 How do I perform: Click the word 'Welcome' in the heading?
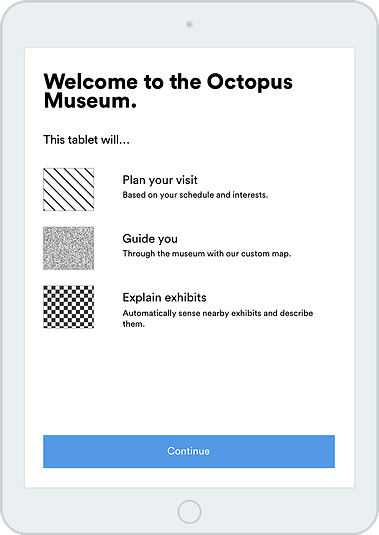click(91, 82)
